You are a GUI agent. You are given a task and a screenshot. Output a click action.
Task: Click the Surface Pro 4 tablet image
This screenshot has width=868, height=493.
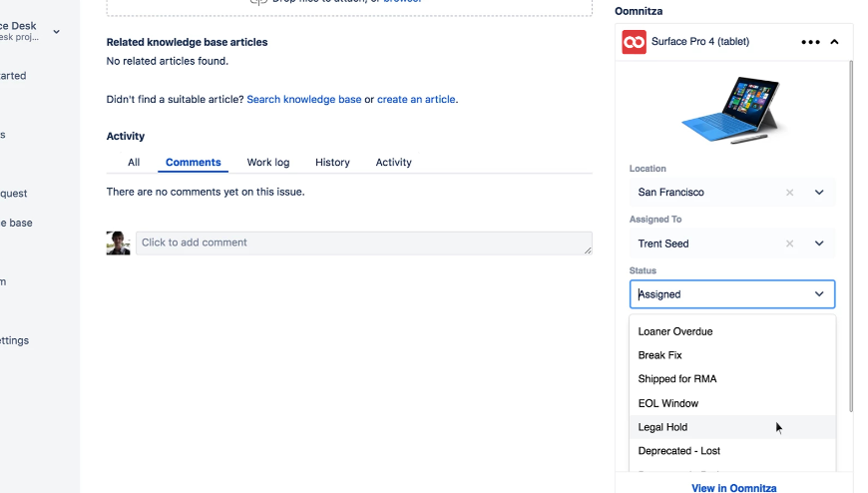coord(732,110)
